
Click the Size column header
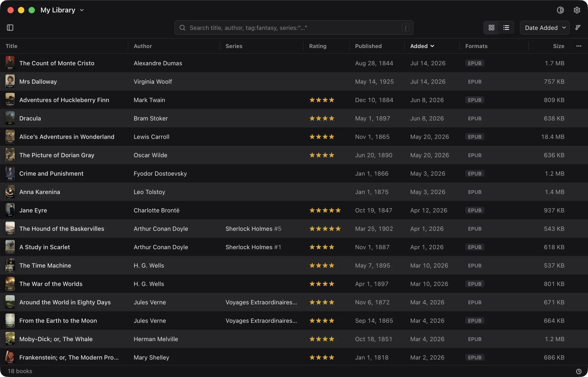[x=559, y=46]
